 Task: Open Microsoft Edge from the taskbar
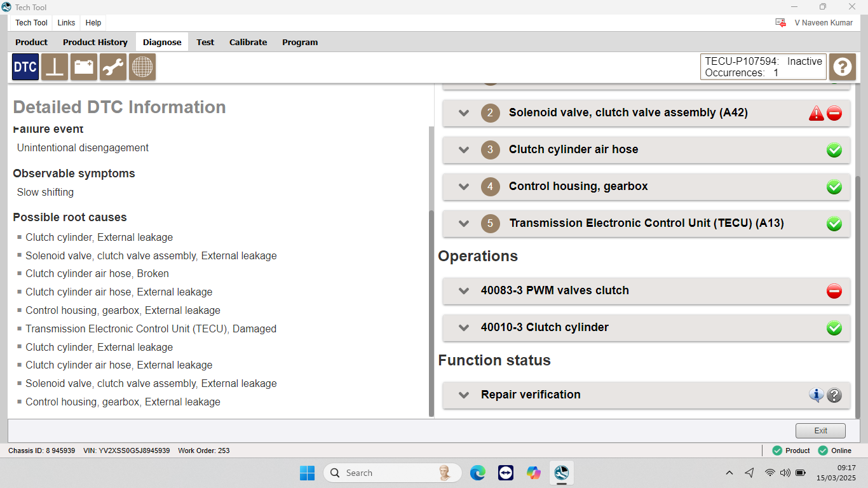[x=478, y=473]
